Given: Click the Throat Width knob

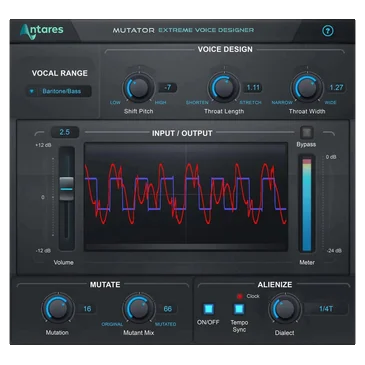Looking at the screenshot, I should (x=307, y=88).
